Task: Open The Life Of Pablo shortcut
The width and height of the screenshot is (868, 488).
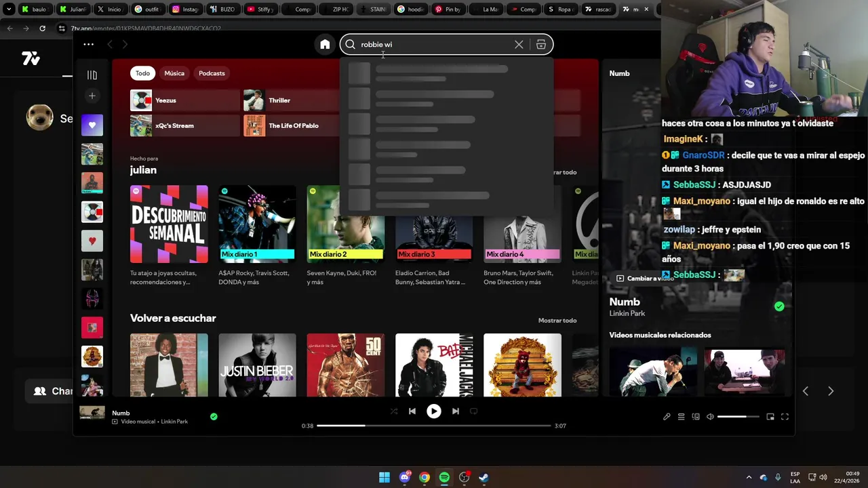Action: tap(292, 125)
